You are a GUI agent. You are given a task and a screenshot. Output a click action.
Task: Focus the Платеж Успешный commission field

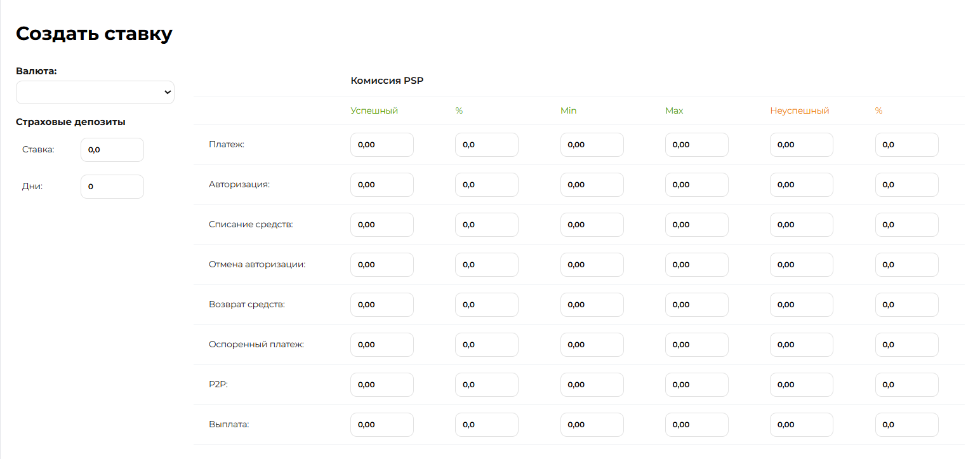381,145
